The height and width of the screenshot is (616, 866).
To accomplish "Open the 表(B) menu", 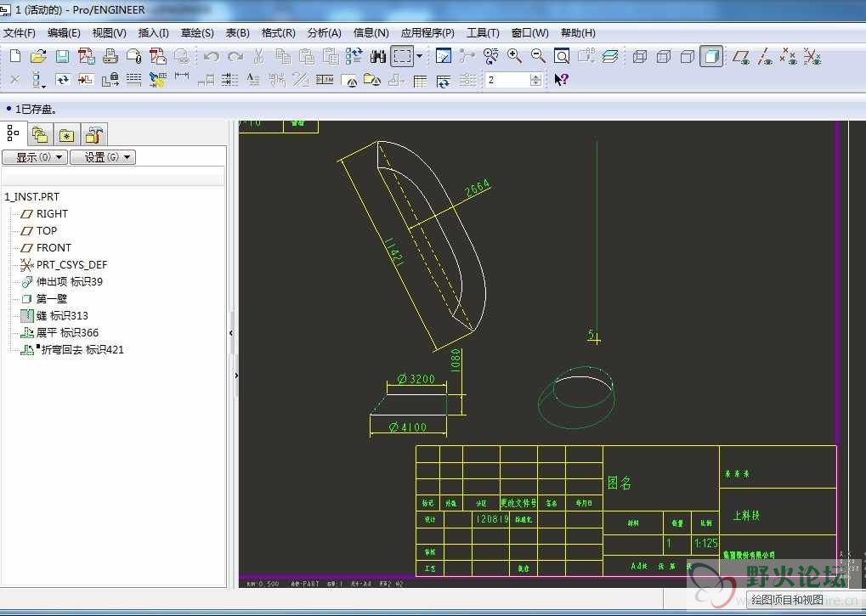I will pyautogui.click(x=237, y=33).
